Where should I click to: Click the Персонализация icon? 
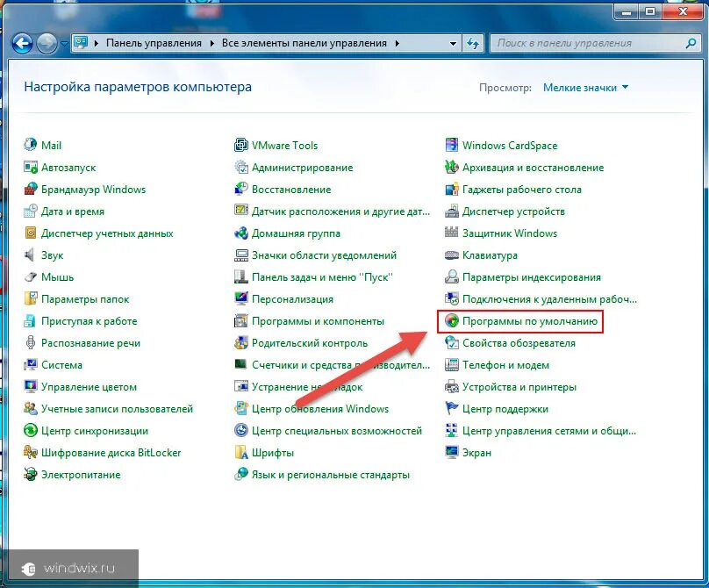coord(241,298)
